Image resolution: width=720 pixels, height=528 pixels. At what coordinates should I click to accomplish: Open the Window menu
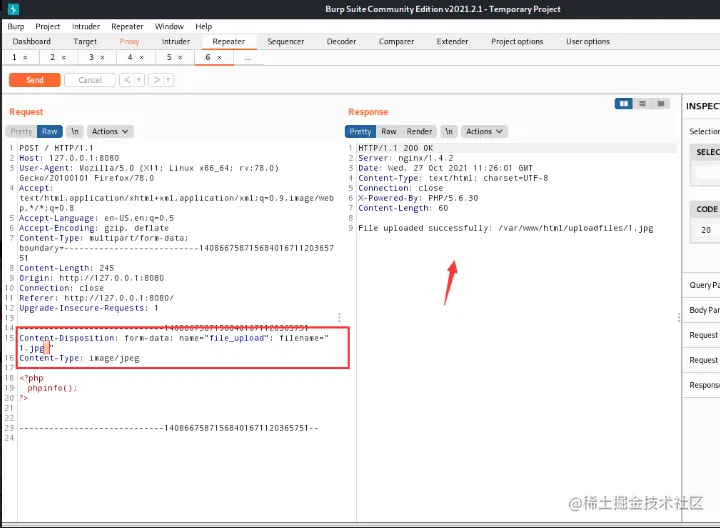tap(169, 27)
